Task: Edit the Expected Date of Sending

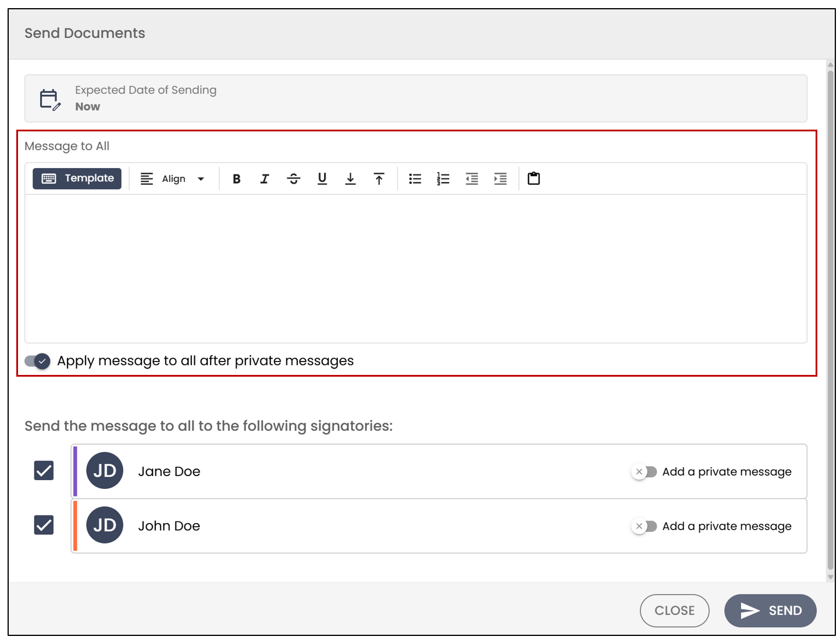Action: pyautogui.click(x=416, y=98)
